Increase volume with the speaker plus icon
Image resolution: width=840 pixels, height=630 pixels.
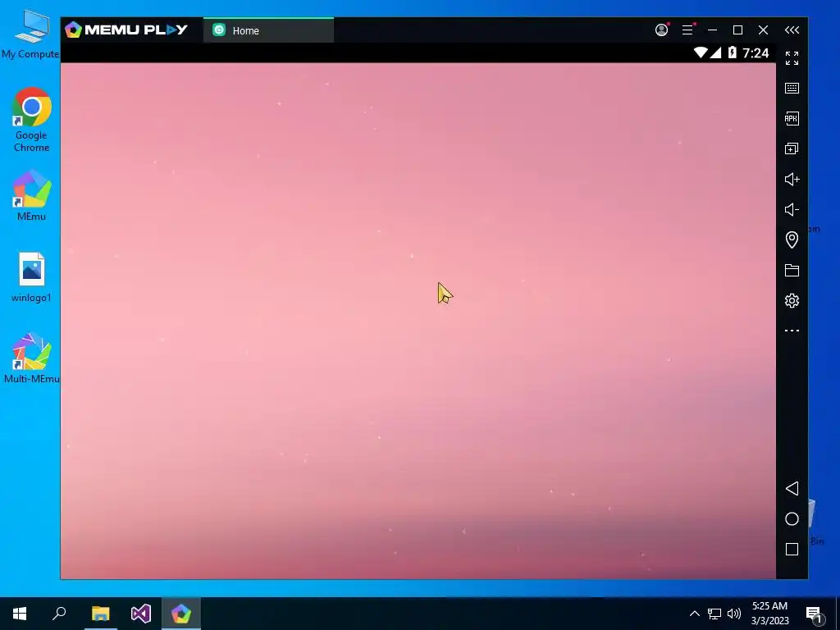pos(792,179)
